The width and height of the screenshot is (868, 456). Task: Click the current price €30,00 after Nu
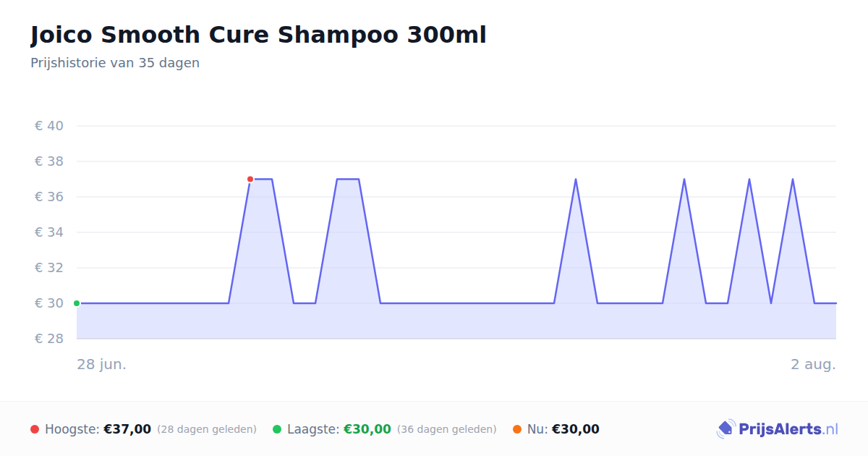tap(576, 429)
